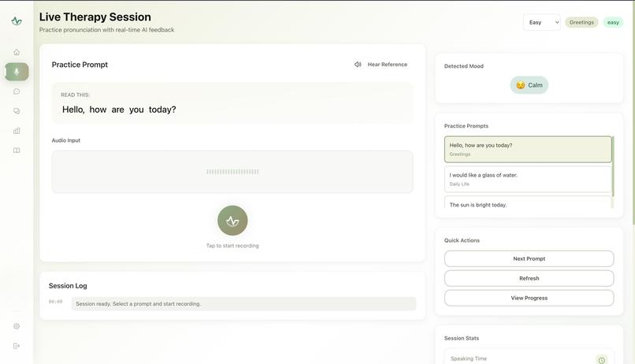Open the Home page from the sidebar
Screen dimensions: 635x364
(x=17, y=52)
